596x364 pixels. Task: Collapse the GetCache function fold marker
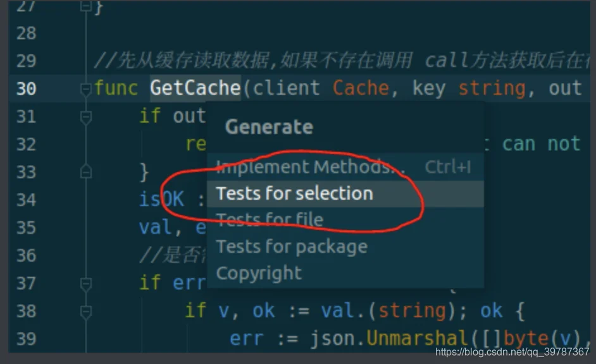click(86, 89)
